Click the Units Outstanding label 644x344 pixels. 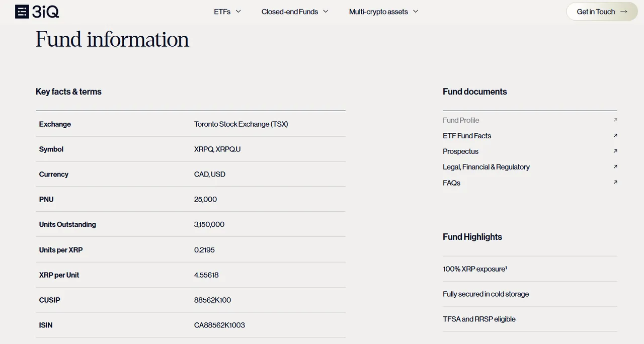click(67, 225)
